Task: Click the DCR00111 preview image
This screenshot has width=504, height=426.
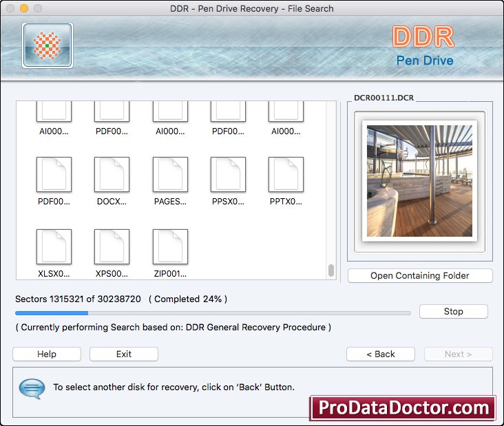Action: [x=419, y=181]
